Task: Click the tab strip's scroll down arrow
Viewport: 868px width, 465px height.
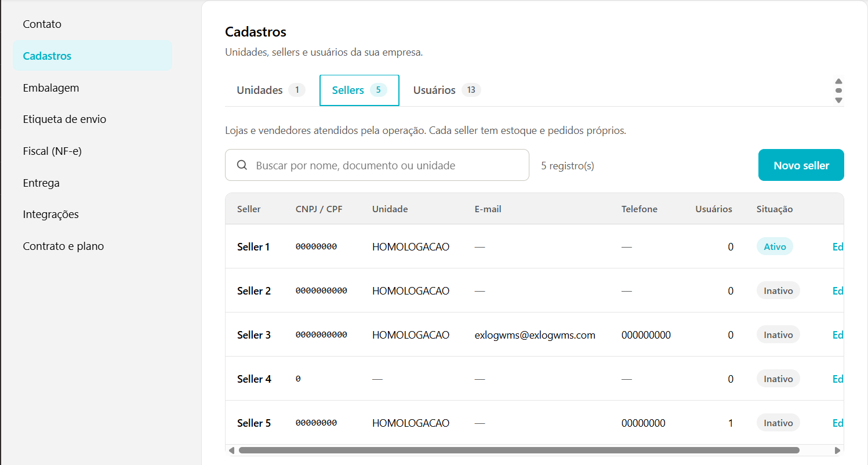Action: click(x=838, y=100)
